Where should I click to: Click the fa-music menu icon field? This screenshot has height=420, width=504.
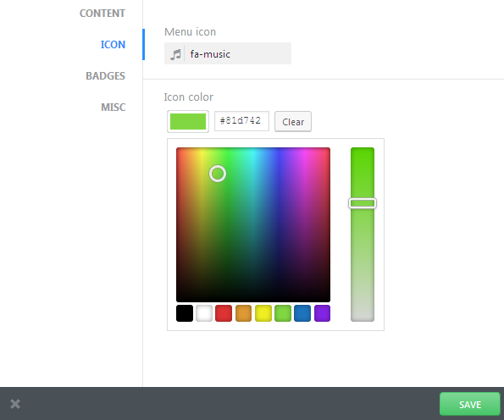coord(228,53)
